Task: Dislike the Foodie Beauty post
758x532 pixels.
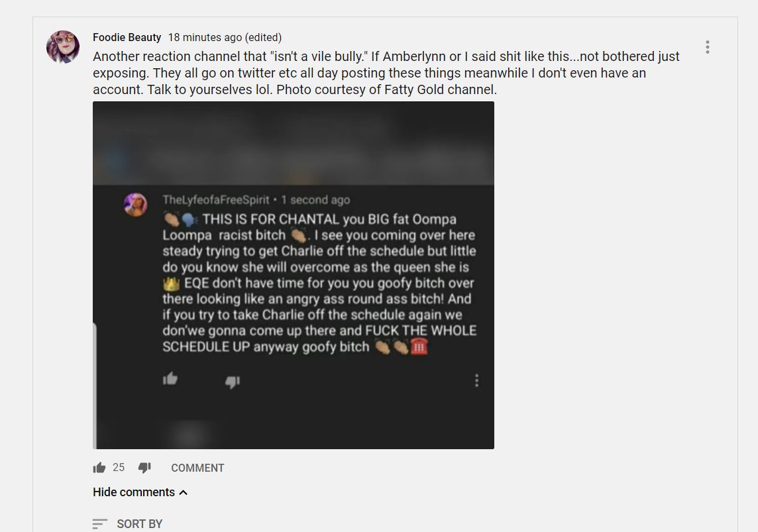Action: [x=144, y=468]
